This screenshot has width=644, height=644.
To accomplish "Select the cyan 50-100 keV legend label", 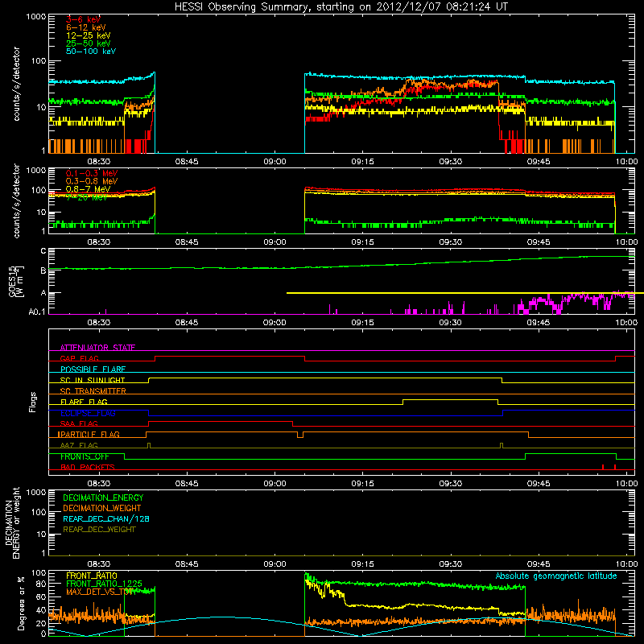I will (x=91, y=52).
